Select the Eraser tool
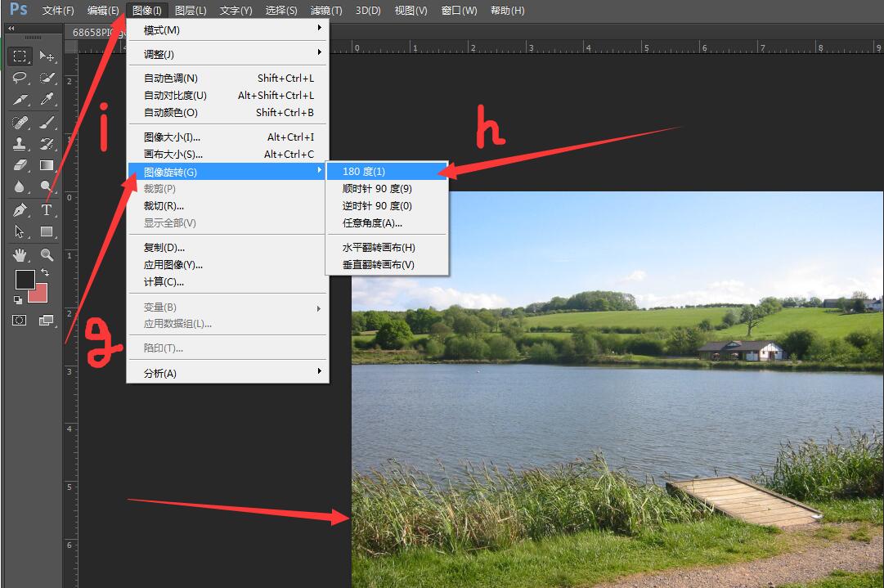Viewport: 884px width, 588px height. pos(20,165)
